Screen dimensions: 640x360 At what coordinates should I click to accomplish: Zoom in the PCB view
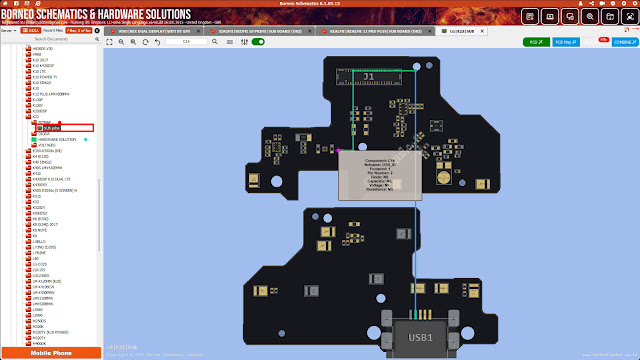point(133,42)
